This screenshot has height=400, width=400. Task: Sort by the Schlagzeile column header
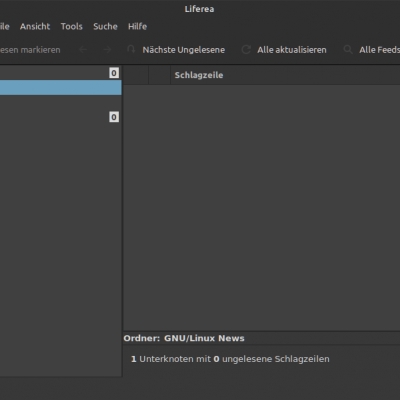coord(199,75)
